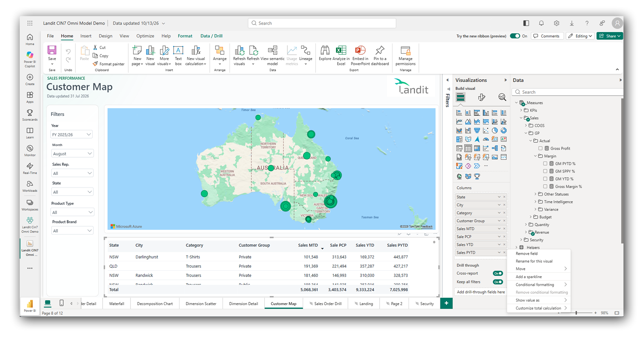The height and width of the screenshot is (339, 644).
Task: Open the Year FY 2025/26 dropdown
Action: point(72,134)
